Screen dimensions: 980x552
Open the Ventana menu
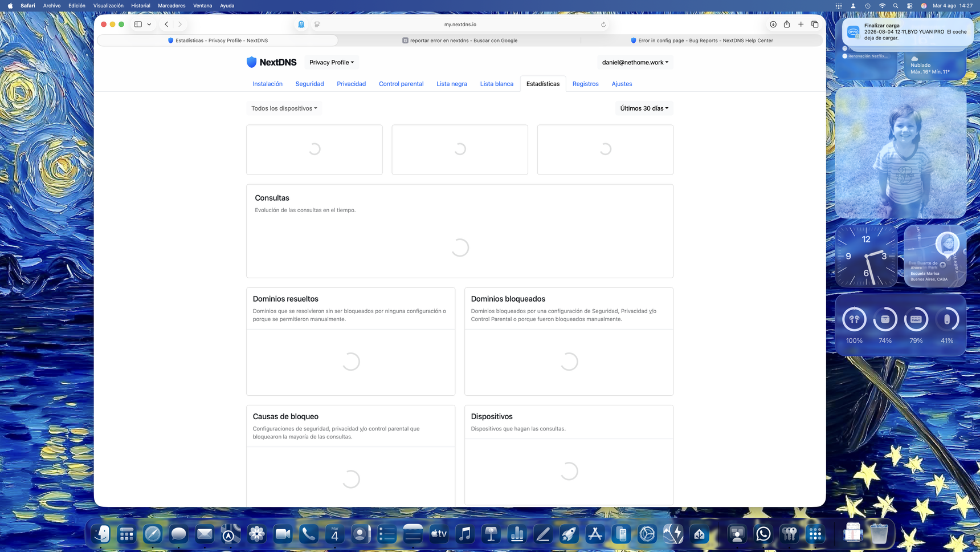202,6
